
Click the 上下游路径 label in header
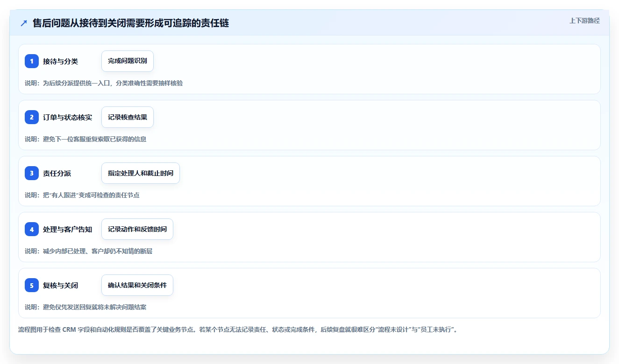point(584,21)
